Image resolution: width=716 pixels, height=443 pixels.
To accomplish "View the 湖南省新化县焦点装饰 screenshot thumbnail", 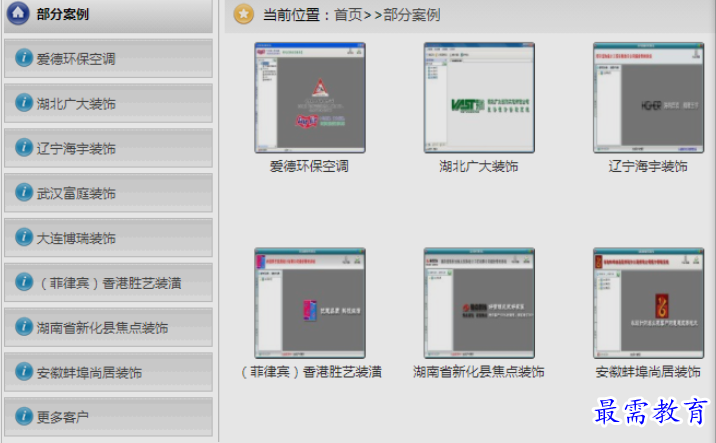I will (x=479, y=303).
